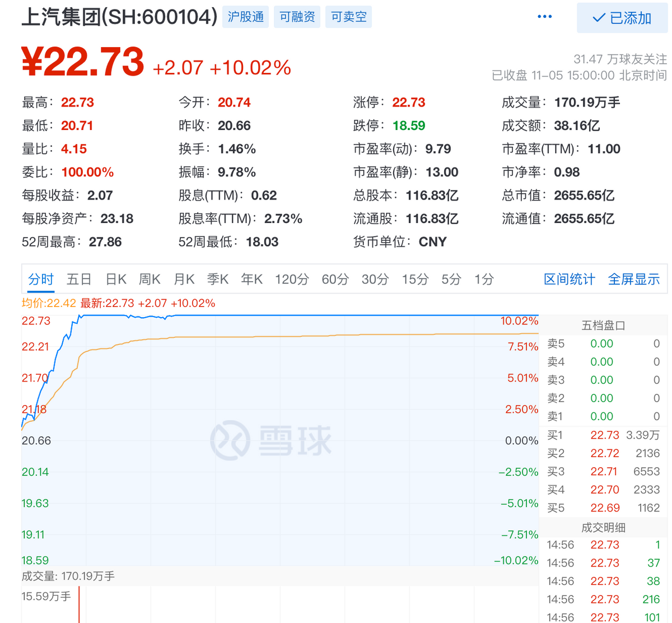Click the 五档盘口 panel header

coord(603,326)
